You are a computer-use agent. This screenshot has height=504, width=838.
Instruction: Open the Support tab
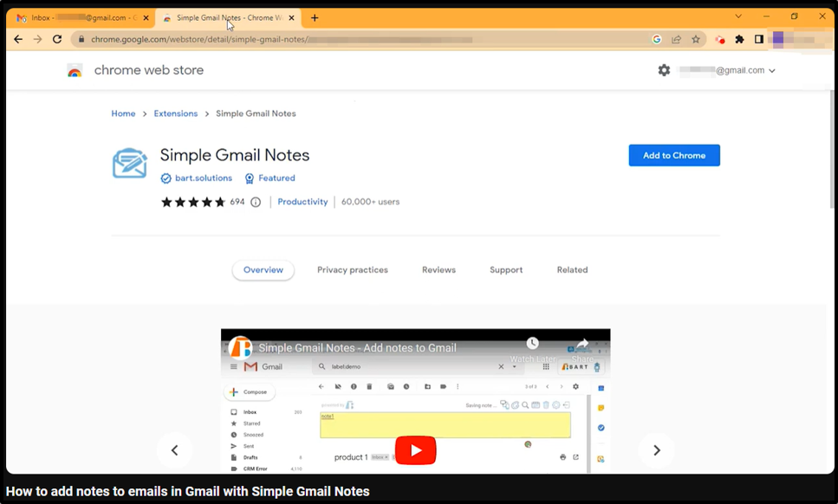pyautogui.click(x=506, y=270)
